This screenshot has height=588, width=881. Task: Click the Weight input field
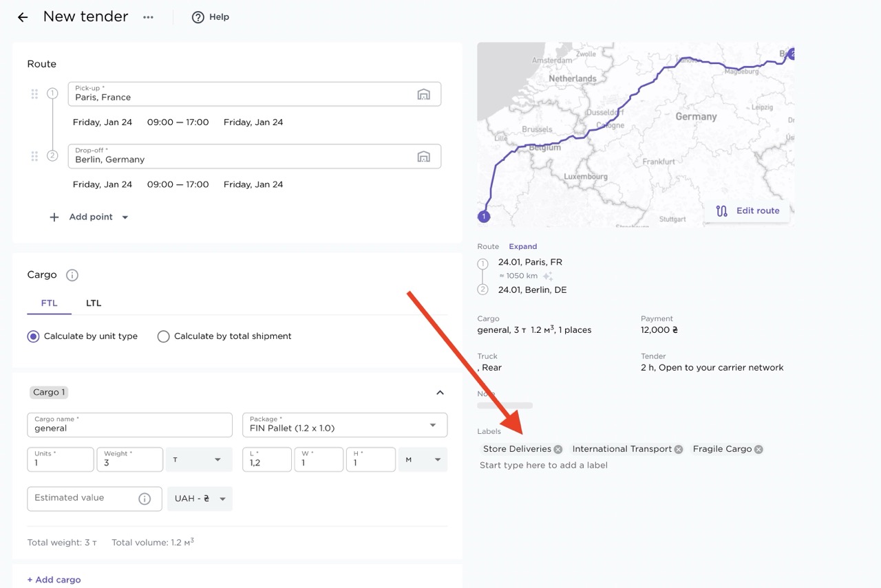click(130, 459)
